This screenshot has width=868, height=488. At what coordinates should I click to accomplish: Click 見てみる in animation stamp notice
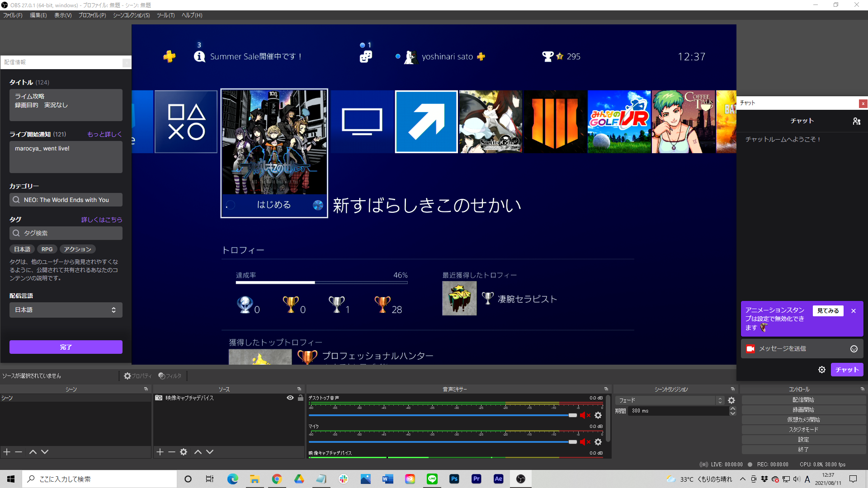[828, 311]
